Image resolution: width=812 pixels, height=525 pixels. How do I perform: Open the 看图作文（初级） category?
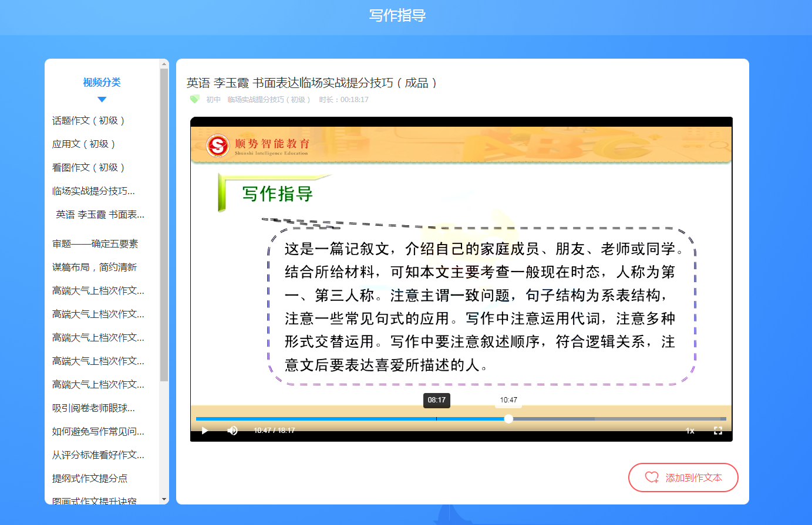(89, 167)
